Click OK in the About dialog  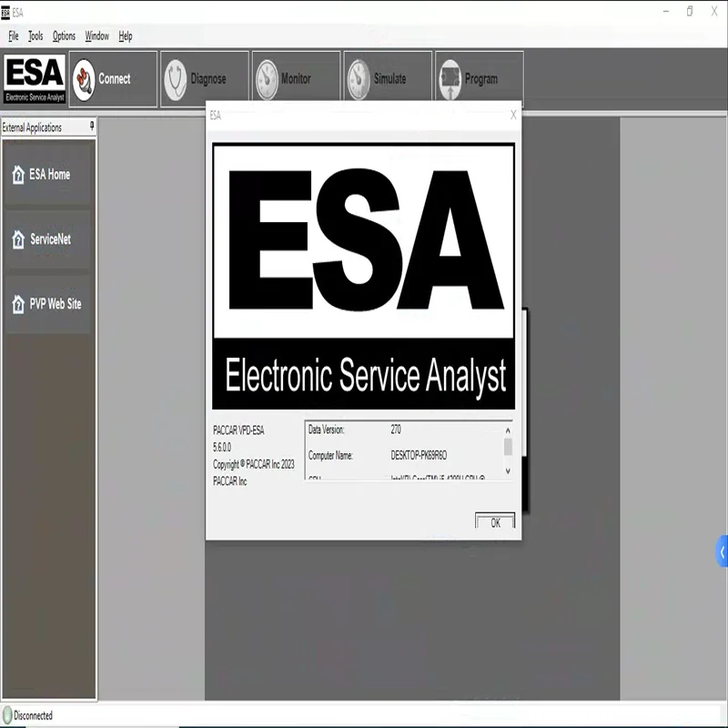click(x=495, y=521)
